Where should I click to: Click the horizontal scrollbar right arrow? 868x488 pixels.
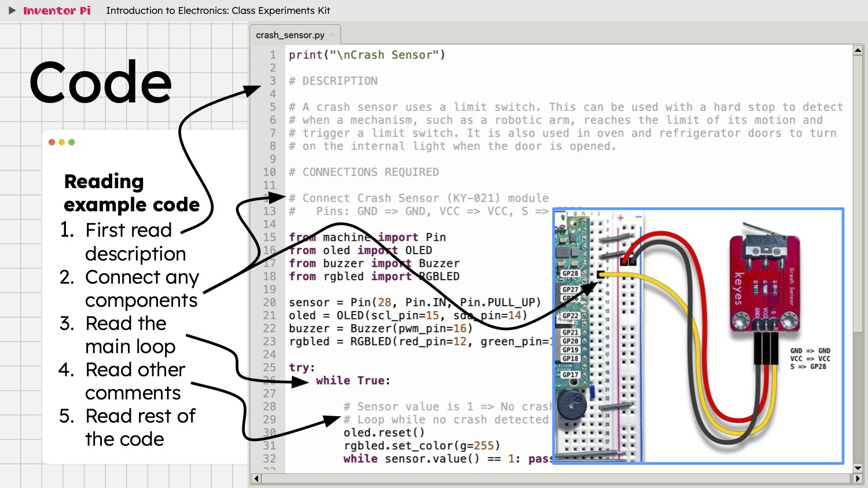point(858,478)
